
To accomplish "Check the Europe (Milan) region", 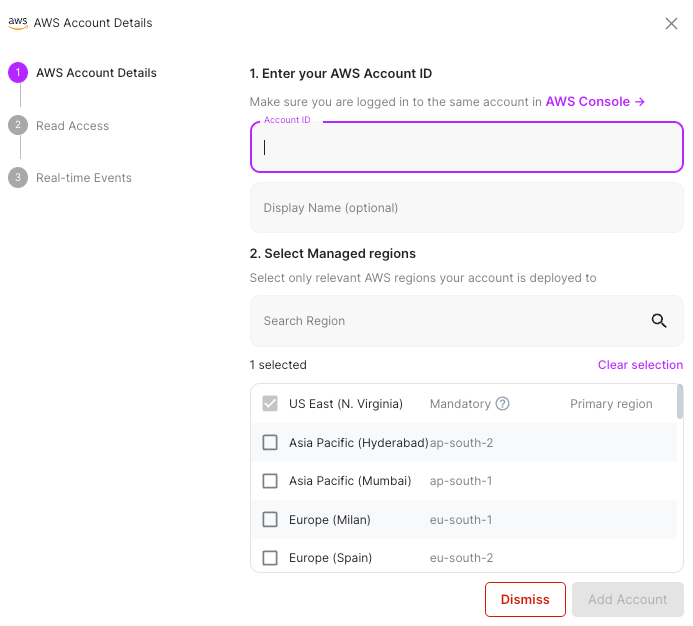I will coord(270,520).
